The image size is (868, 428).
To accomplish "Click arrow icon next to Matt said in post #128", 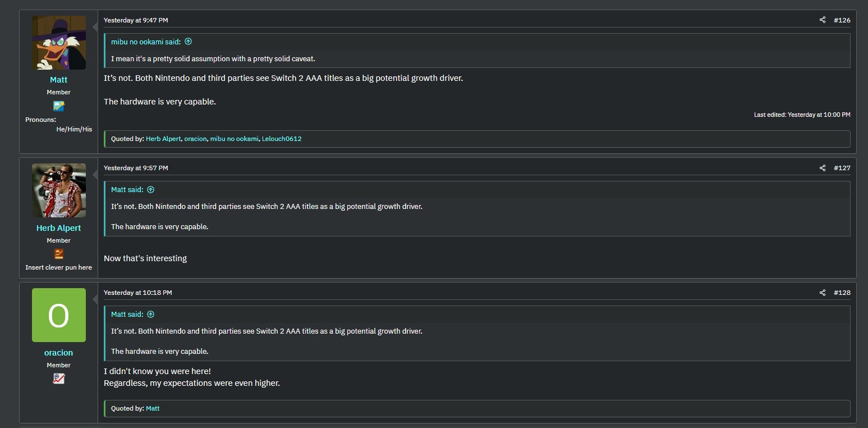I will tap(150, 315).
